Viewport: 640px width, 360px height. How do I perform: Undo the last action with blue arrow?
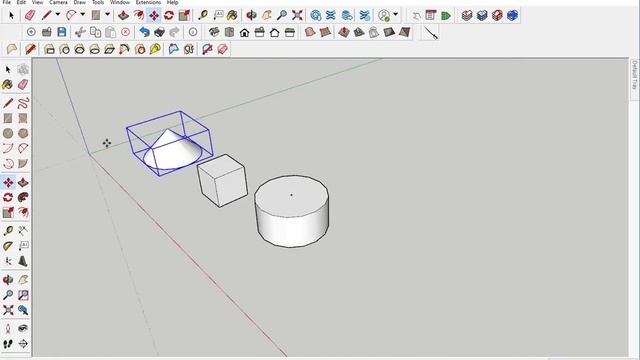click(144, 32)
